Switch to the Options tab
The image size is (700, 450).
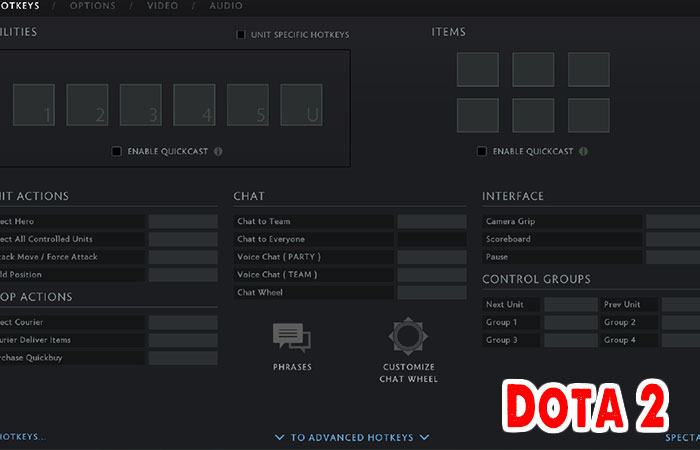(92, 6)
